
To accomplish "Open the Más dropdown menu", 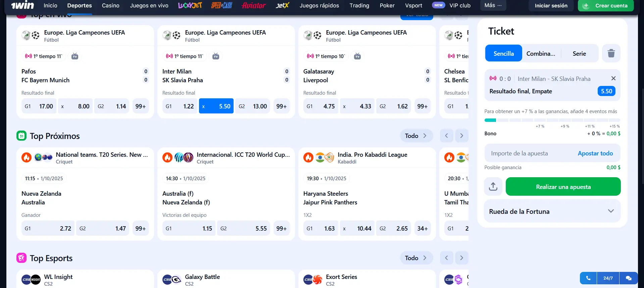I will point(493,6).
